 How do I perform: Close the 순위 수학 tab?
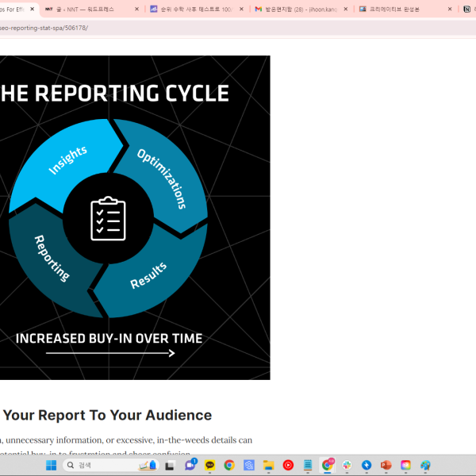[241, 10]
